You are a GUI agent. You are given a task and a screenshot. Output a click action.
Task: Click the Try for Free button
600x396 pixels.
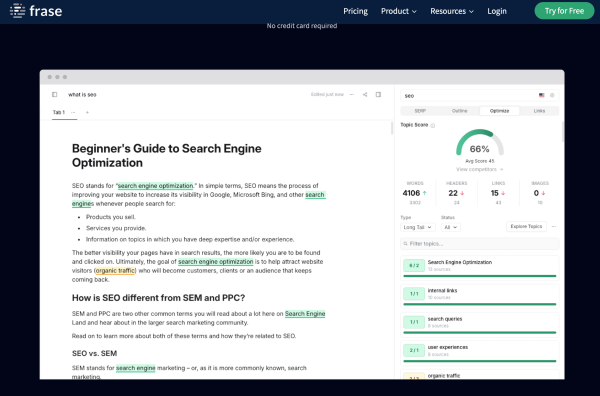pyautogui.click(x=564, y=11)
